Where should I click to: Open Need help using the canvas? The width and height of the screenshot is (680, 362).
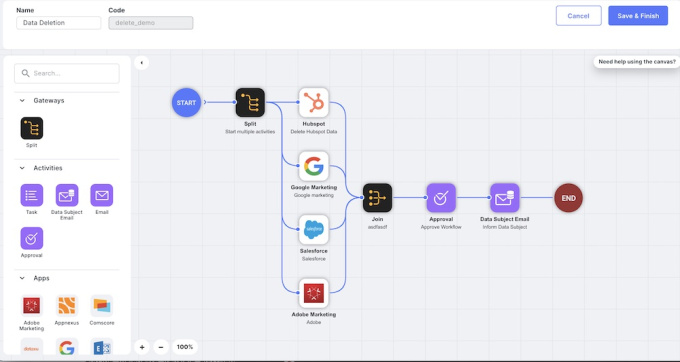point(637,62)
